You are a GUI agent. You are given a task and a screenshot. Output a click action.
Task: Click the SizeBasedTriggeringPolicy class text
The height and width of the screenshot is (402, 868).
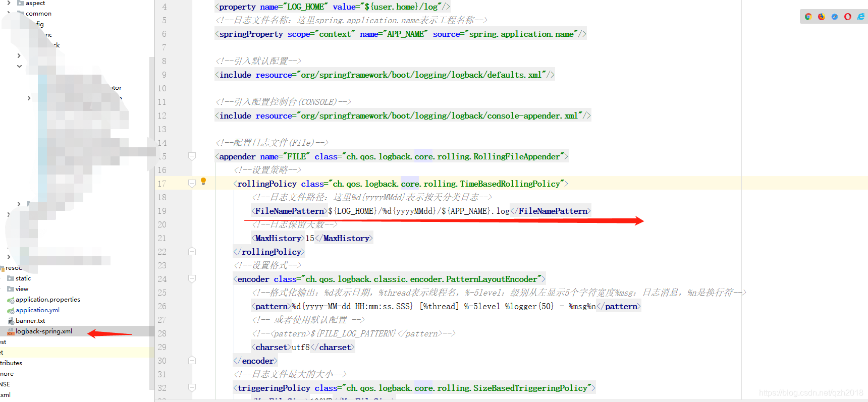pyautogui.click(x=467, y=388)
